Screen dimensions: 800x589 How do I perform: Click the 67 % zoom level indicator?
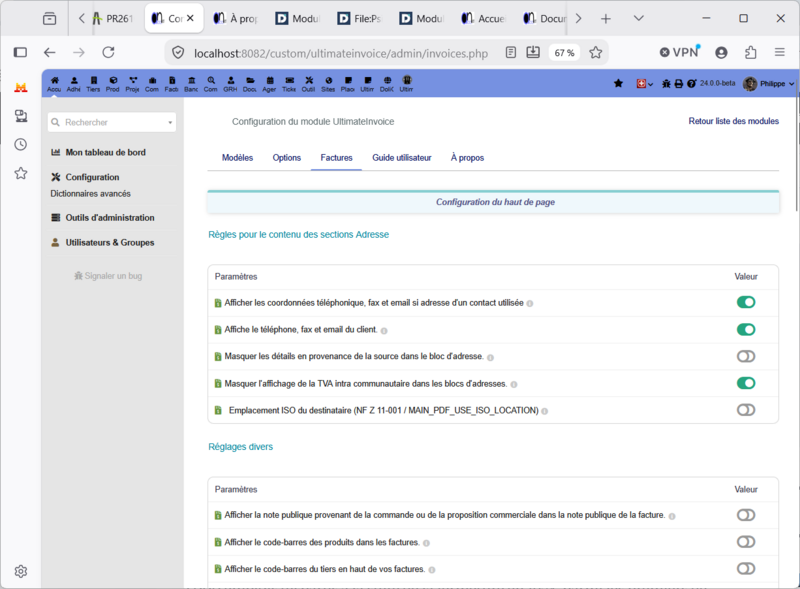pos(564,53)
